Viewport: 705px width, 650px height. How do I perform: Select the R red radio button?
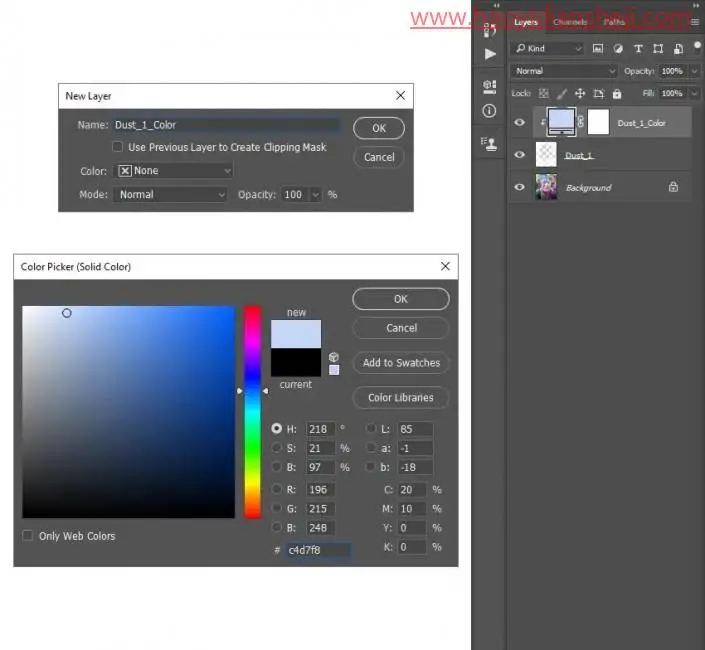tap(277, 489)
